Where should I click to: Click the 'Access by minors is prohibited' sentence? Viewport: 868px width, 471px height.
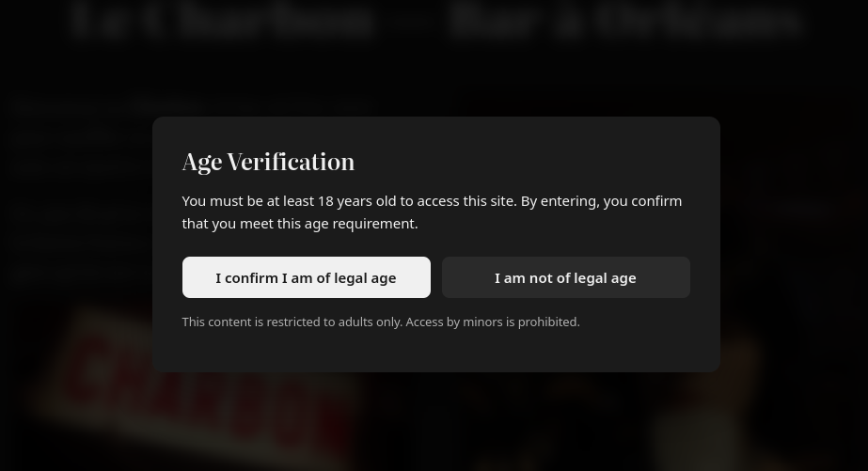click(493, 322)
